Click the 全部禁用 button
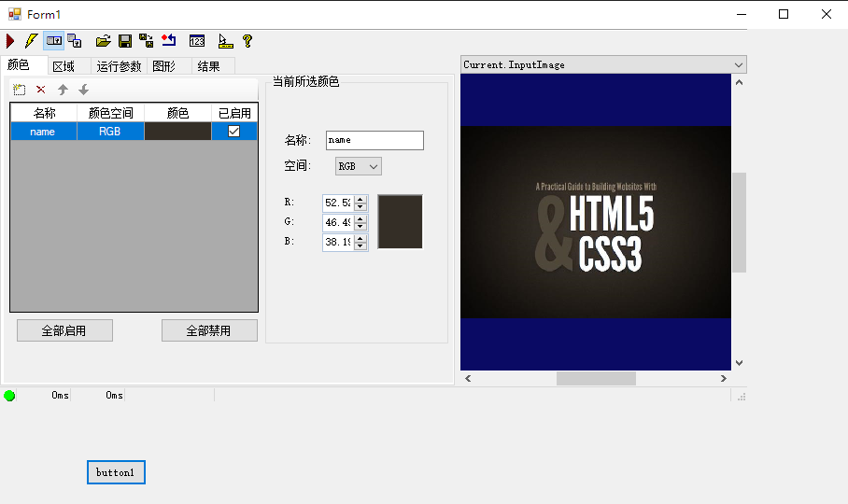 tap(209, 330)
